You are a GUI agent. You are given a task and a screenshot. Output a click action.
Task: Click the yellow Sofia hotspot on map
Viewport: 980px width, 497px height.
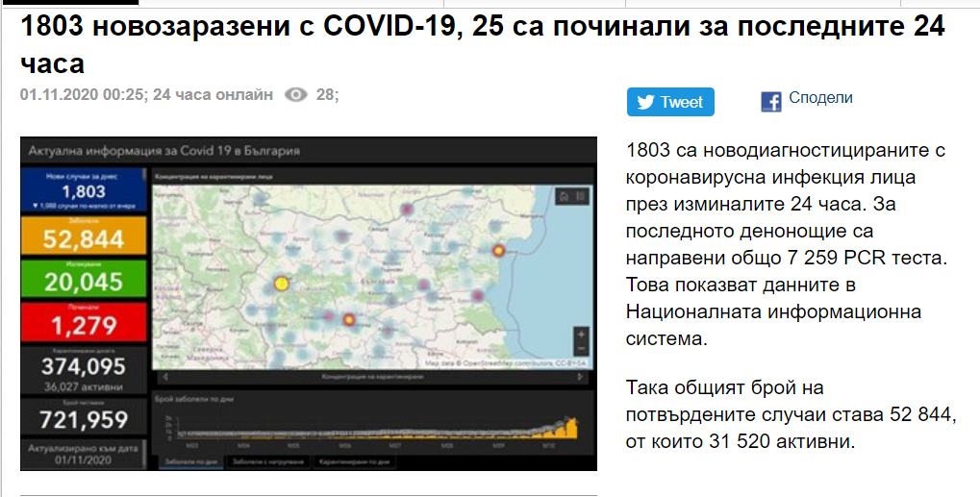(281, 284)
